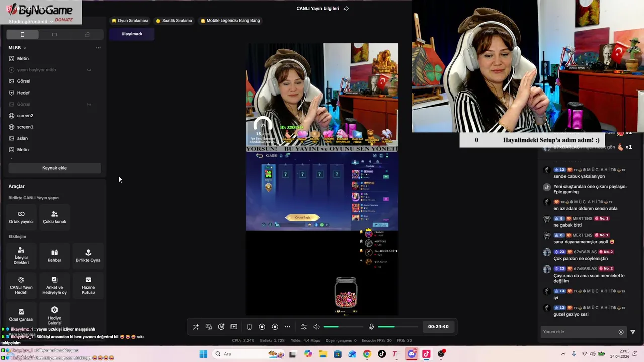Switch to the dual layout mode
Viewport: 644px width, 362px height.
(x=87, y=35)
